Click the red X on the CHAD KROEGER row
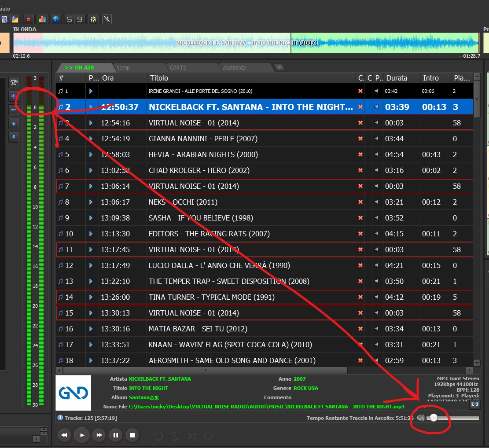The height and width of the screenshot is (448, 489). 360,171
